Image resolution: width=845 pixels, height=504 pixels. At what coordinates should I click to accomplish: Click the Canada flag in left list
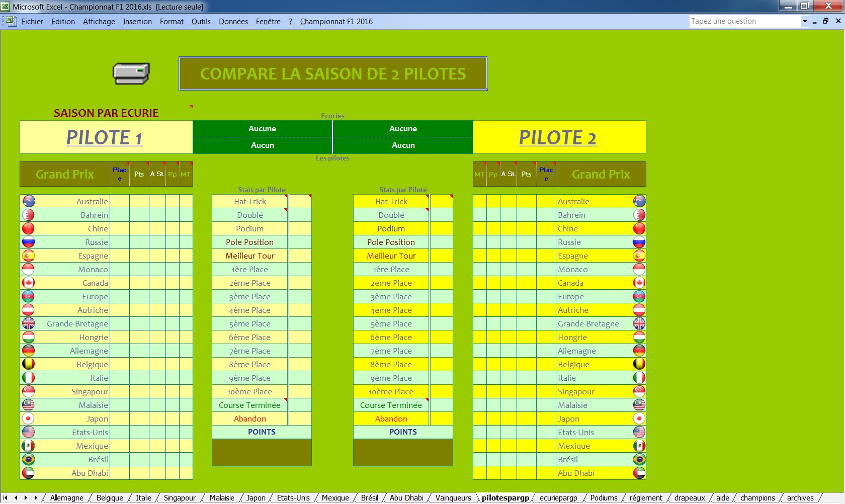[29, 283]
